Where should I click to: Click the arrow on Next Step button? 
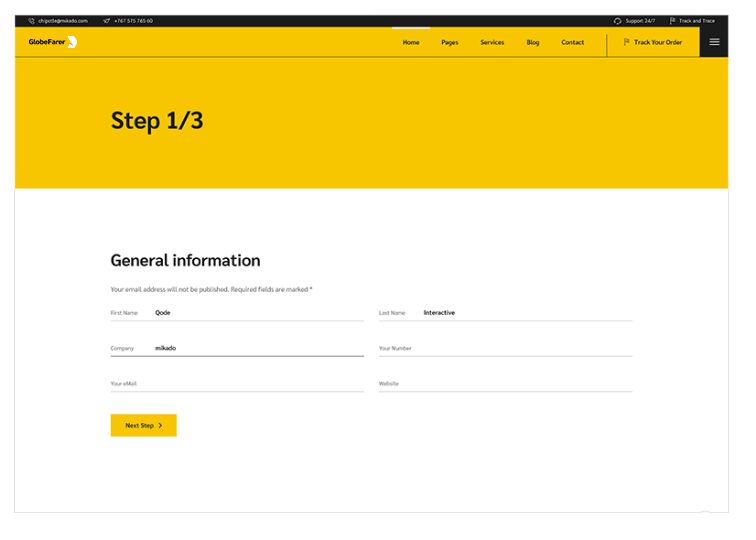click(161, 426)
